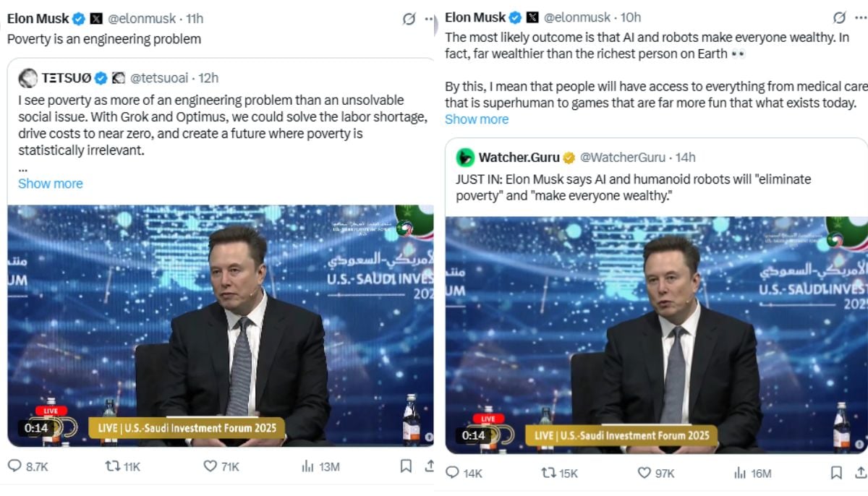Screen dimensions: 868x496
Task: Like the left post with 71K likes
Action: [x=210, y=466]
